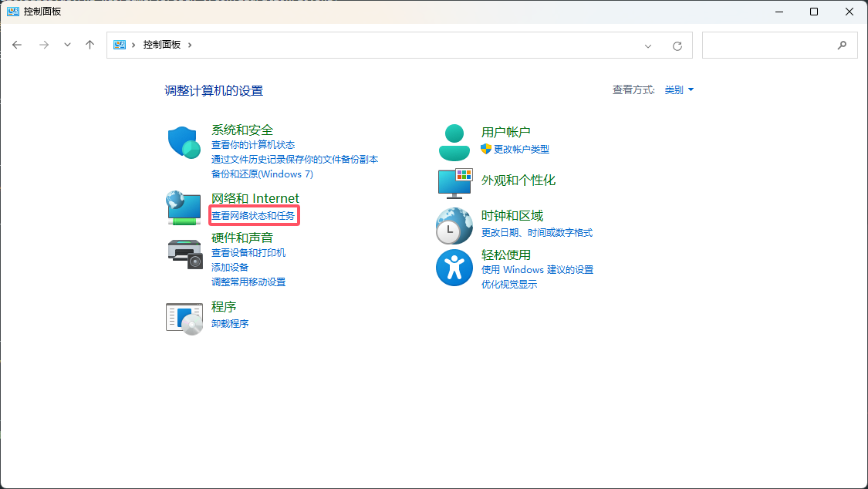868x489 pixels.
Task: Minimize the Control Panel window
Action: [x=778, y=12]
